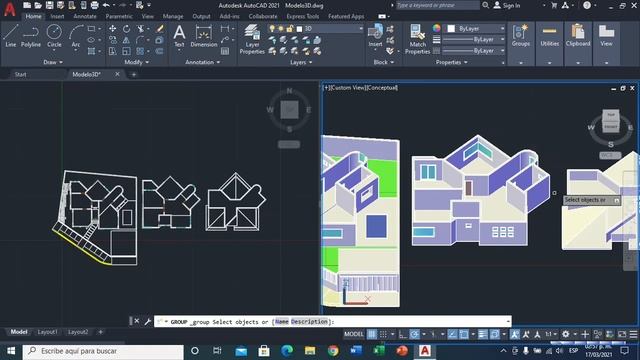Expand the Block panel
640x360 pixels.
click(384, 62)
